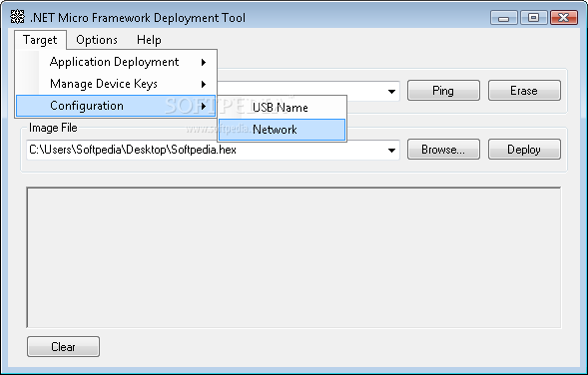The height and width of the screenshot is (375, 588).
Task: Minimize the Deployment Tool window
Action: [503, 18]
